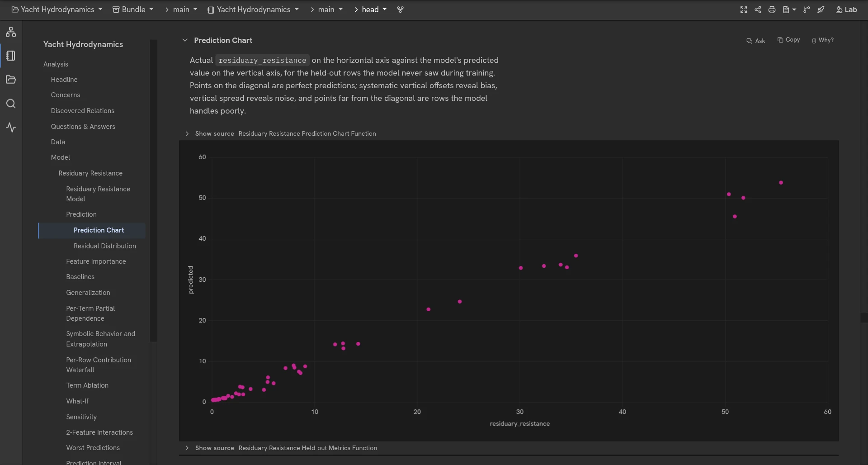
Task: Open the hierarchy tree sidebar icon
Action: (x=11, y=32)
